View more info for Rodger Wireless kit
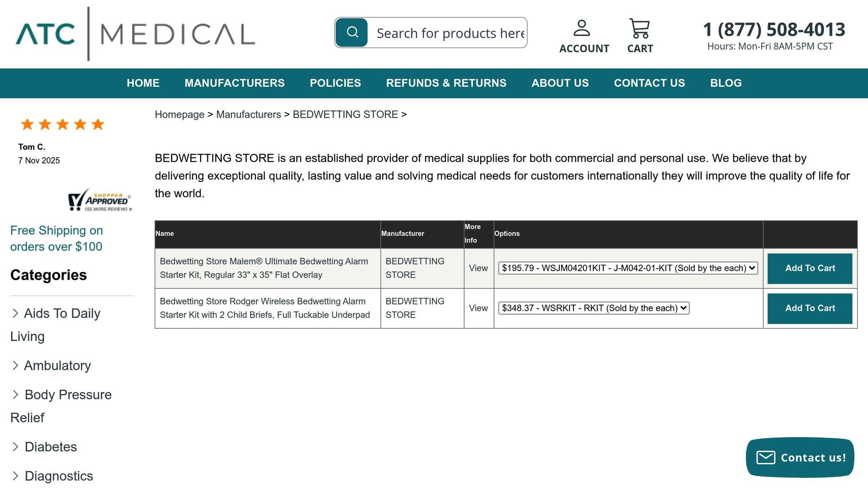Viewport: 868px width, 488px height. (x=478, y=308)
